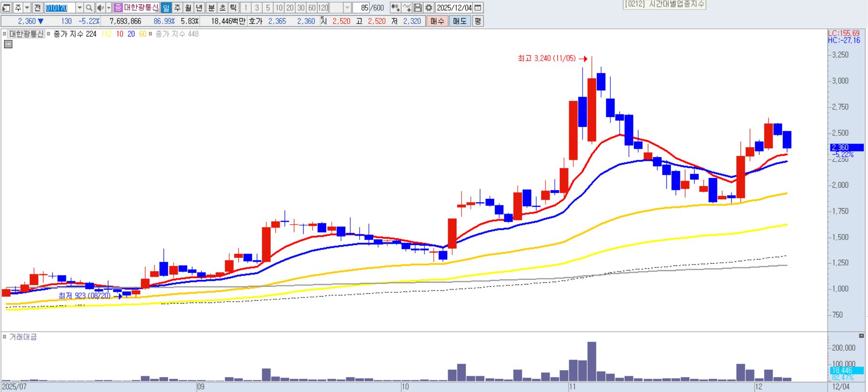Image resolution: width=868 pixels, height=392 pixels.
Task: Open the calendar date picker icon
Action: tap(478, 8)
